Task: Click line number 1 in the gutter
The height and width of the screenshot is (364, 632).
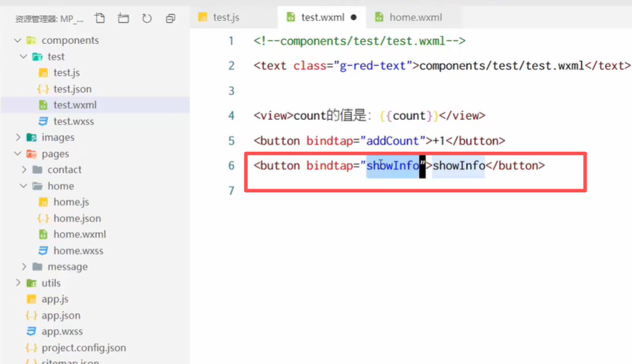Action: pos(231,41)
